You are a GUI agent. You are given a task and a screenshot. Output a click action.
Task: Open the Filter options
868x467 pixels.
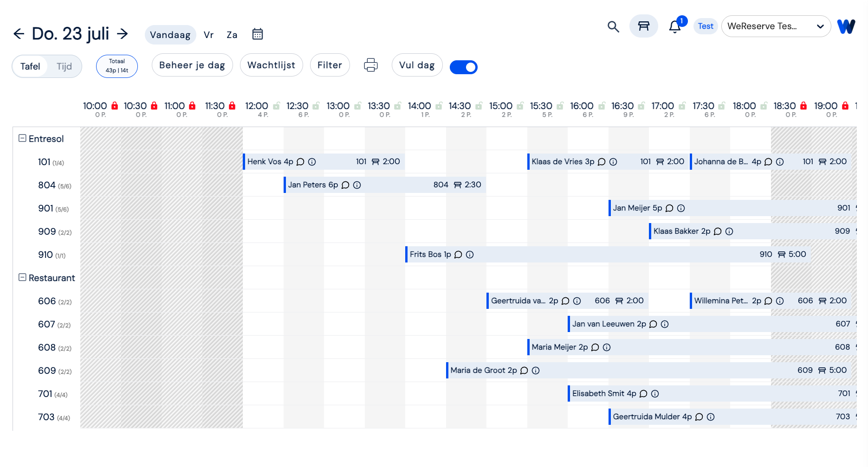330,65
